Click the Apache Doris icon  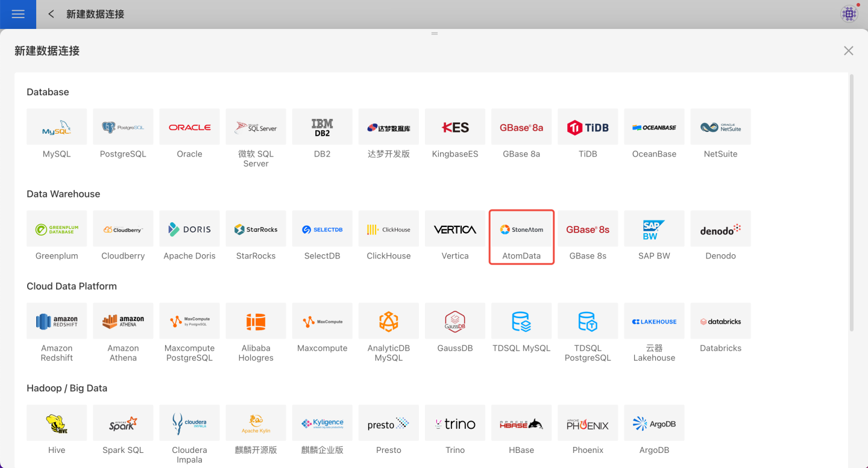coord(189,229)
